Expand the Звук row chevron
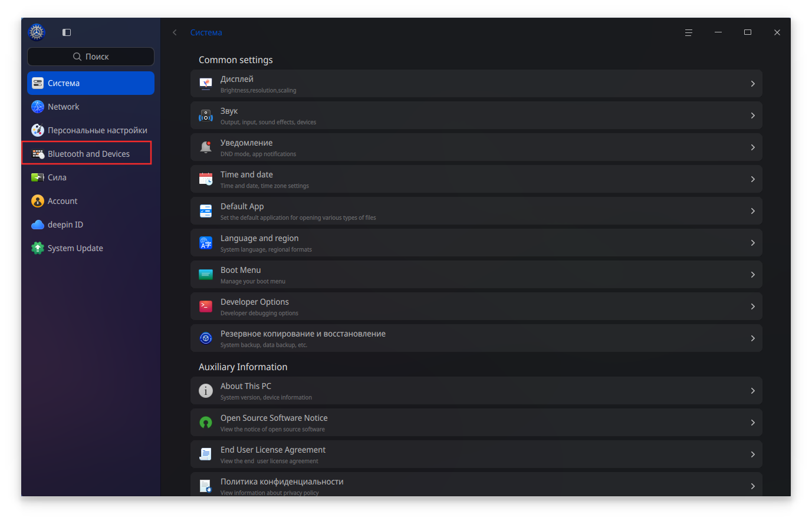This screenshot has height=521, width=812. pyautogui.click(x=753, y=116)
